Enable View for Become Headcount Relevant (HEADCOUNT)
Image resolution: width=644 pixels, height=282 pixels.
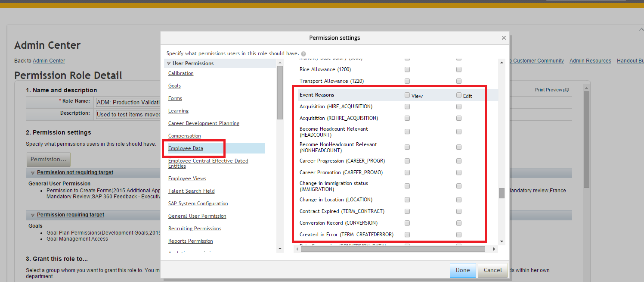click(x=407, y=132)
